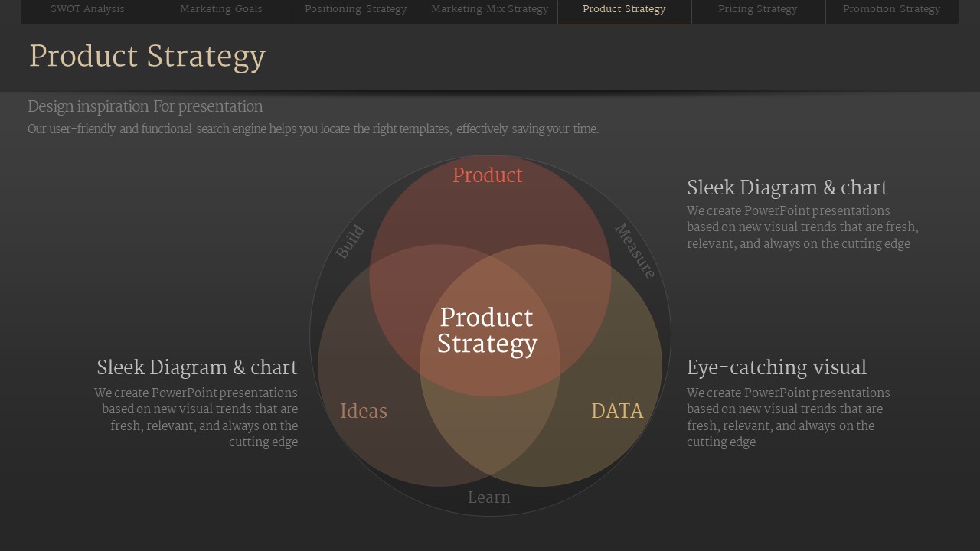Image resolution: width=980 pixels, height=551 pixels.
Task: Select the red Product circle label
Action: coord(488,175)
